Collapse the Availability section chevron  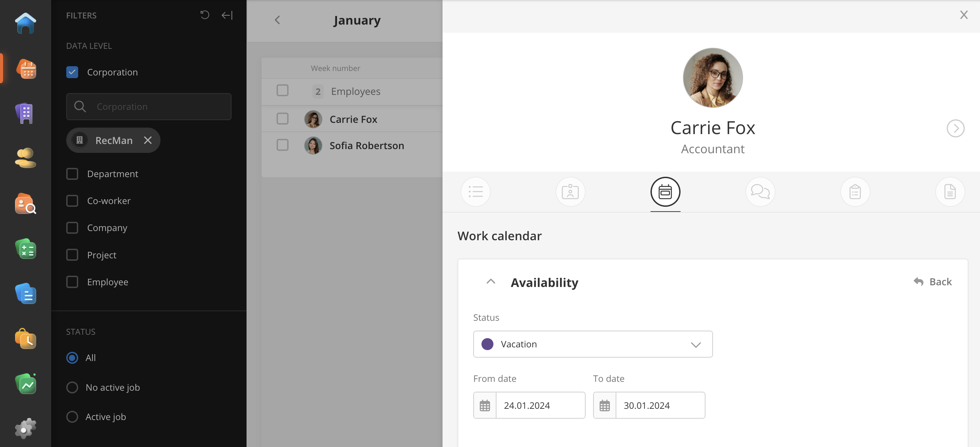coord(491,282)
